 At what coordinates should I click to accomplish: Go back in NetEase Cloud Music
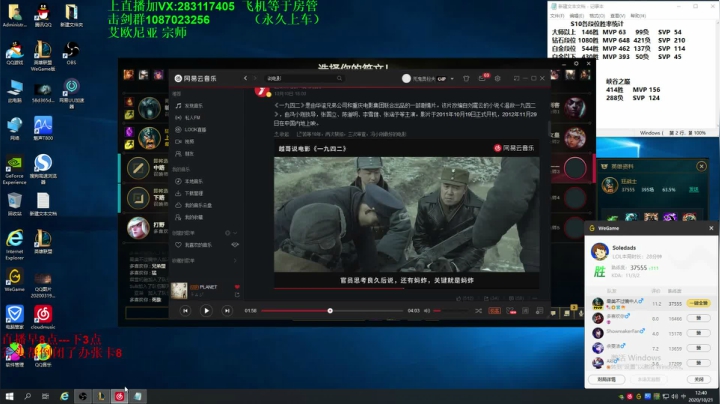pos(246,78)
